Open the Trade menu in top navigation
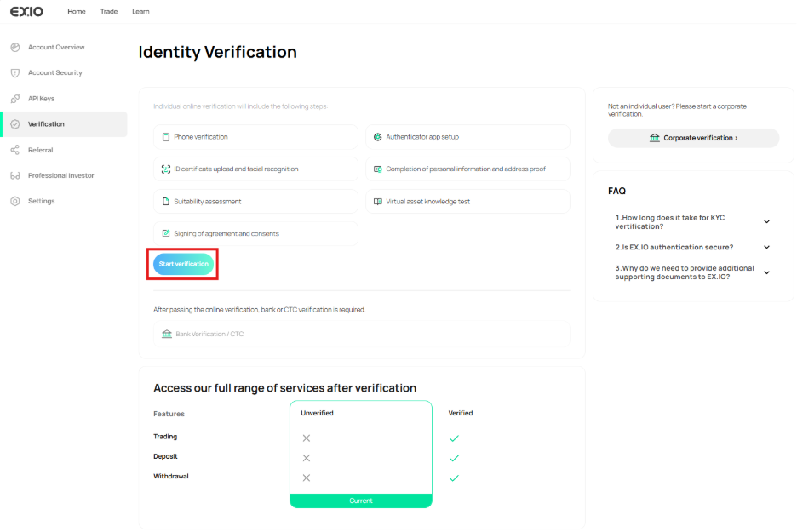Image resolution: width=797 pixels, height=532 pixels. (109, 11)
